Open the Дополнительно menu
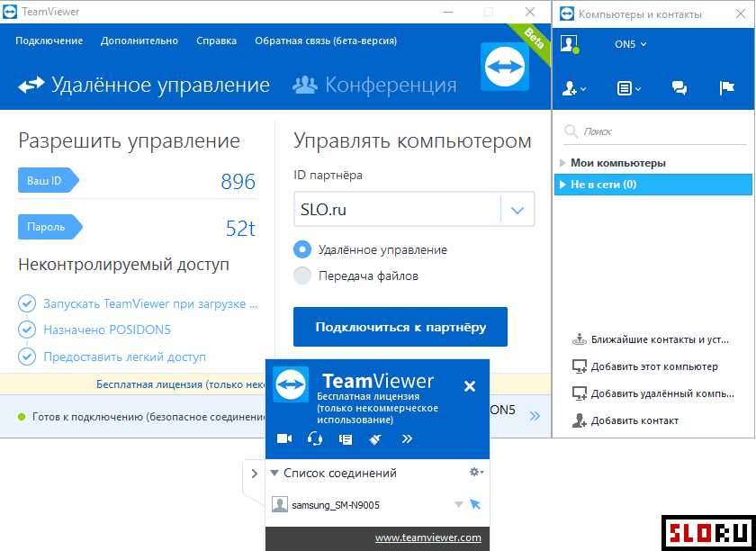The height and width of the screenshot is (551, 756). 139,41
